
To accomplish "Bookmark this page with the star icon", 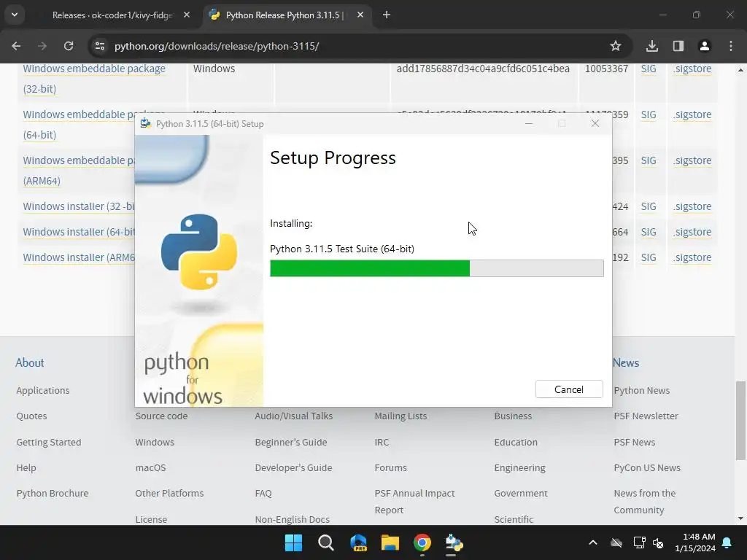I will tap(616, 46).
